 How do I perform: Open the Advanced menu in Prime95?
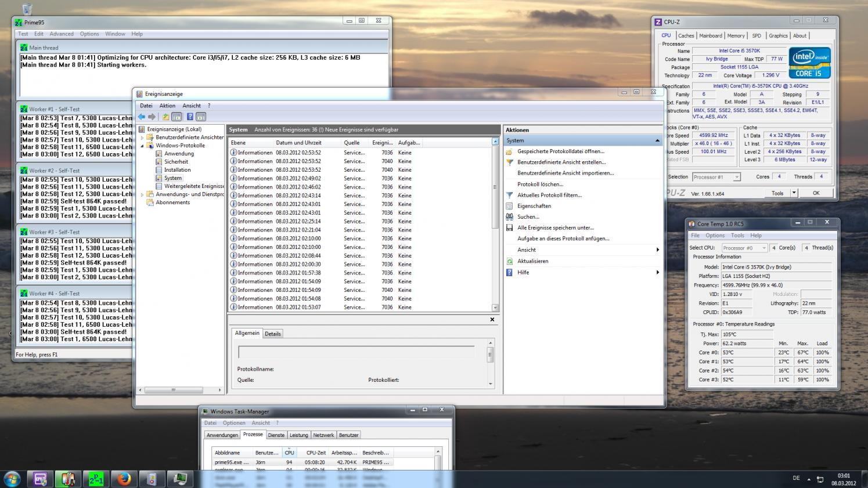pyautogui.click(x=62, y=34)
